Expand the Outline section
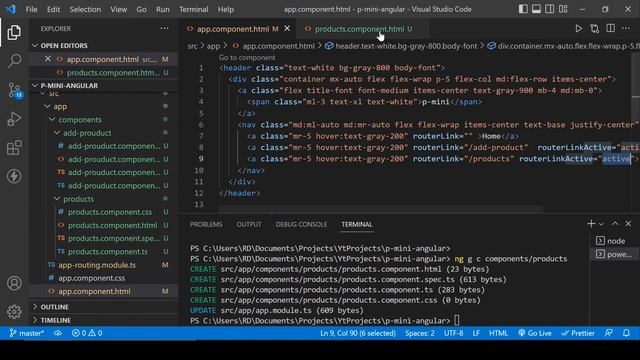The image size is (640, 360). 104,307
